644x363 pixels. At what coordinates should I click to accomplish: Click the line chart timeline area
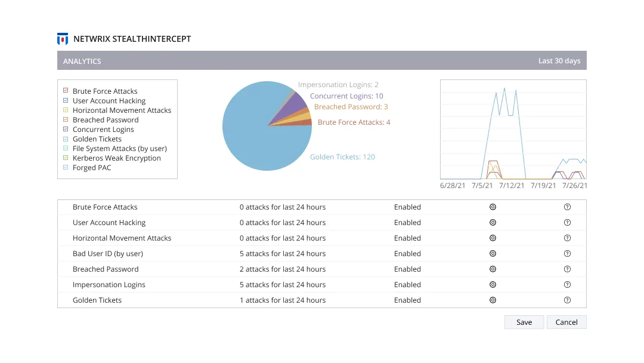click(513, 130)
